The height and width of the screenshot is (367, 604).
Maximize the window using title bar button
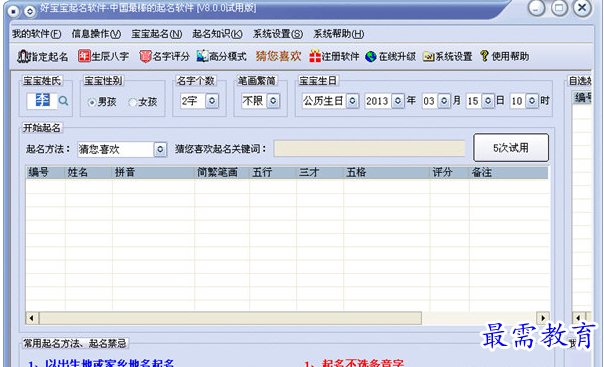point(559,8)
